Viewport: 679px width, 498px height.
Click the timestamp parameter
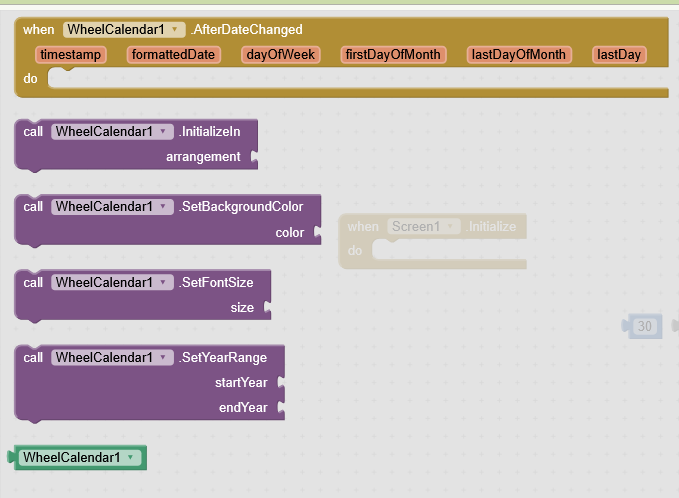pyautogui.click(x=71, y=55)
